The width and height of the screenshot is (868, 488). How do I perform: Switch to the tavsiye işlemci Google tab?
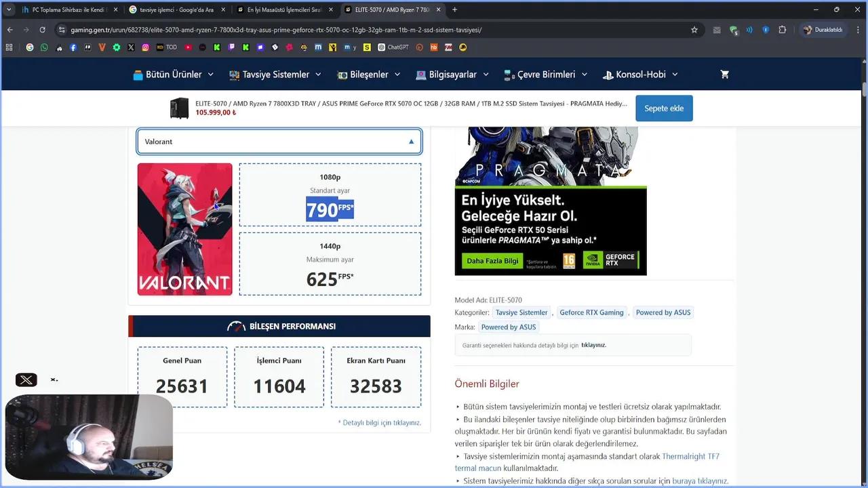(176, 9)
